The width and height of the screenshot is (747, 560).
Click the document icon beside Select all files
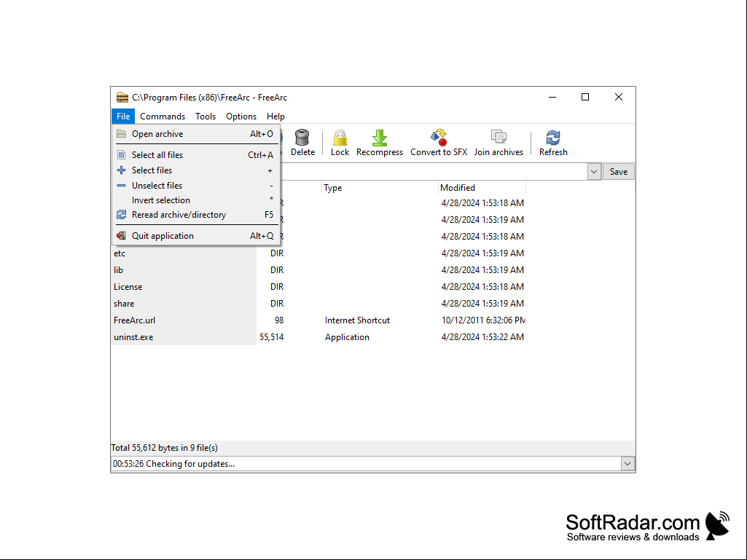pos(122,155)
